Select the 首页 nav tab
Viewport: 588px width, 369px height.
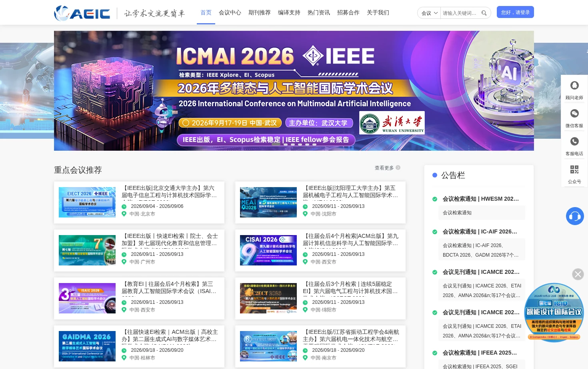coord(206,13)
